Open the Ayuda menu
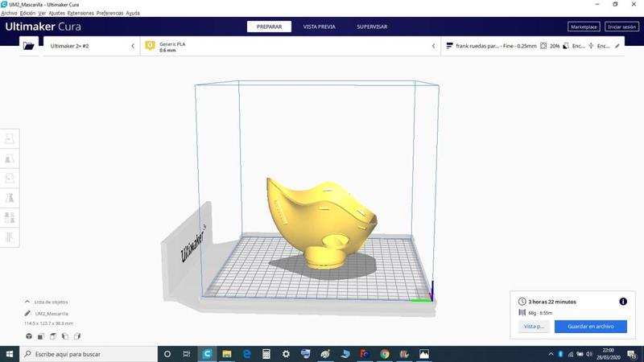Viewport: 644px width, 362px height. 133,13
